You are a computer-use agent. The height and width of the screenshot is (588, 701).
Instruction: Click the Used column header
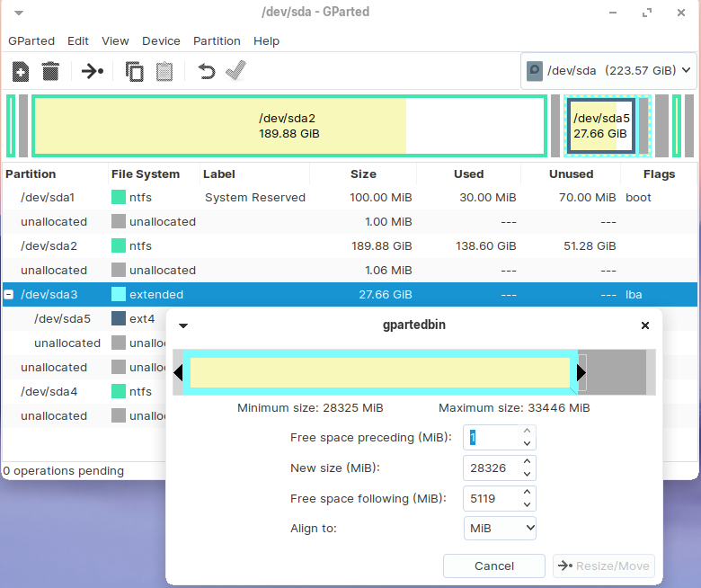coord(468,174)
